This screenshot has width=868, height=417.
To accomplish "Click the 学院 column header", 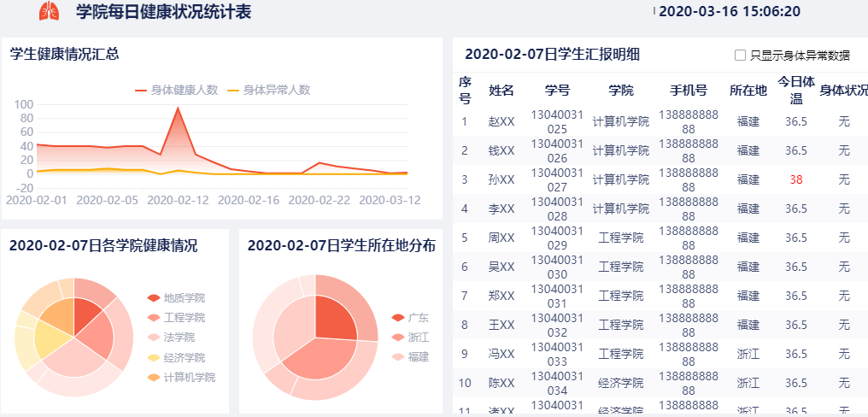I will click(621, 91).
